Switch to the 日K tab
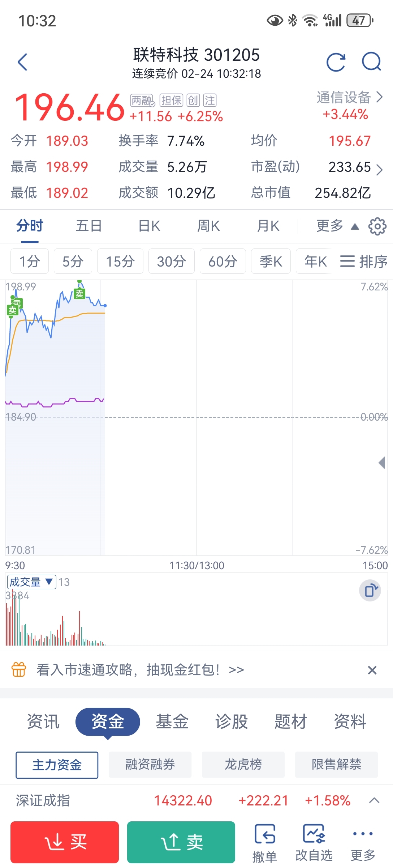This screenshot has width=393, height=868. (x=149, y=226)
